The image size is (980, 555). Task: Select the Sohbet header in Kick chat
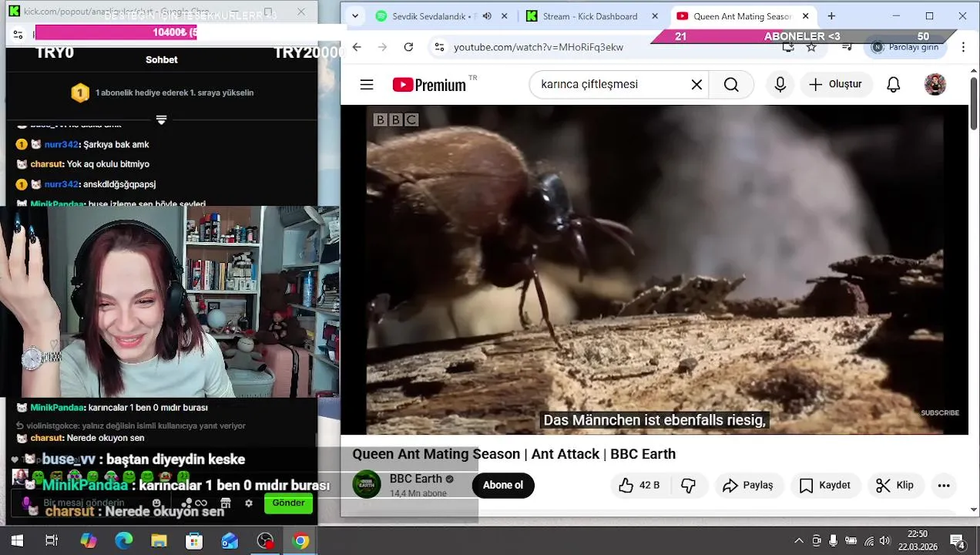click(x=162, y=59)
